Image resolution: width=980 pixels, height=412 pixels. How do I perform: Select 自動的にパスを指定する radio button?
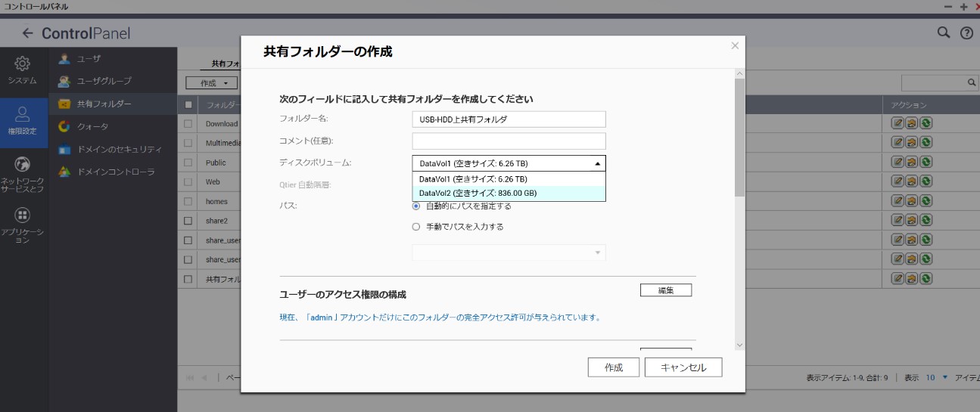tap(415, 206)
